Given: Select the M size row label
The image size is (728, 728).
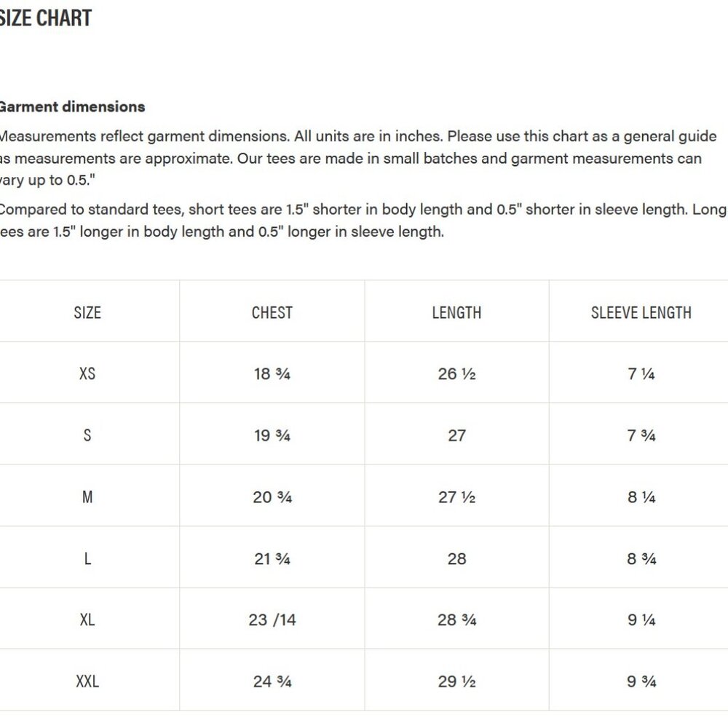Looking at the screenshot, I should (87, 496).
